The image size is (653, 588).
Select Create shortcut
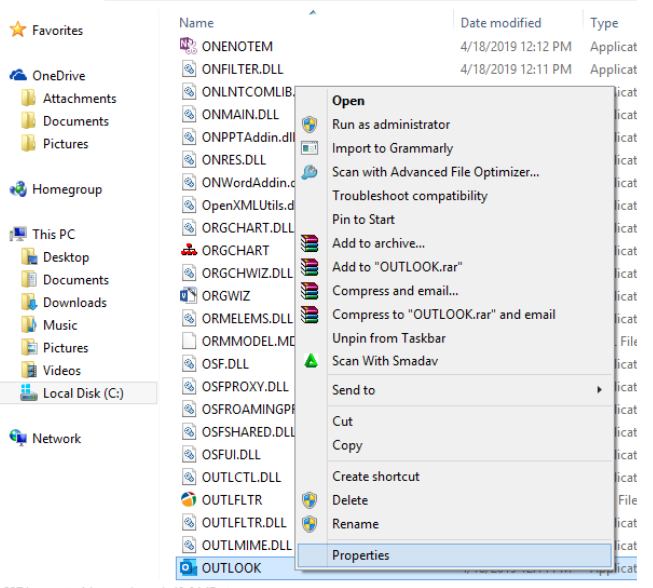[x=376, y=476]
